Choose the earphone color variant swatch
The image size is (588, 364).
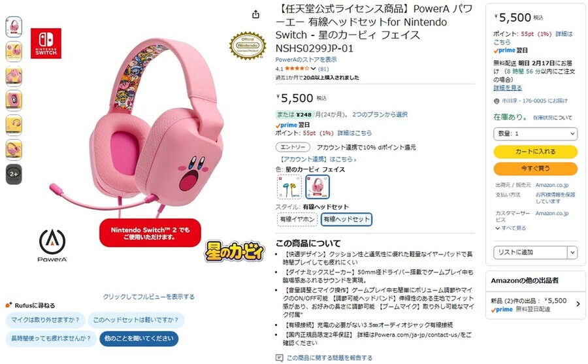(289, 186)
